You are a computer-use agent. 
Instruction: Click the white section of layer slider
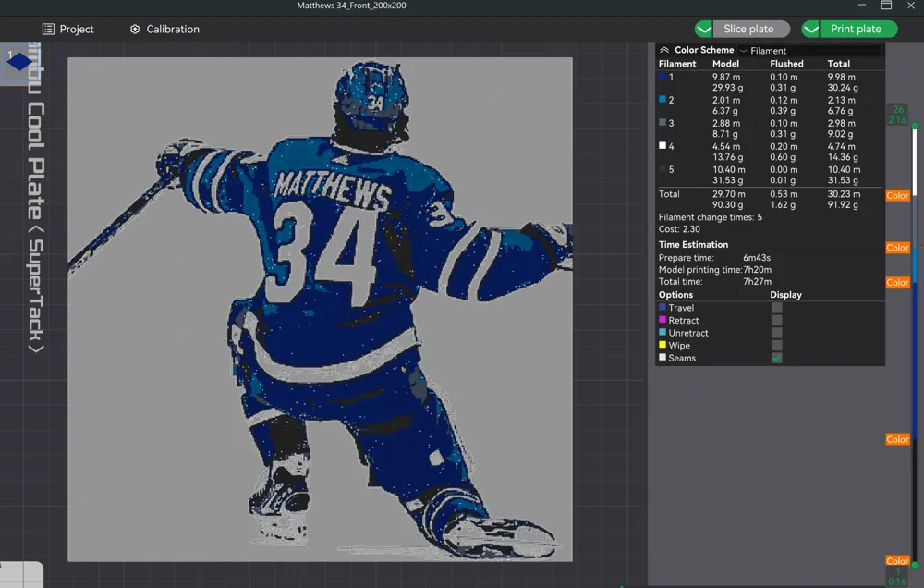tap(915, 161)
